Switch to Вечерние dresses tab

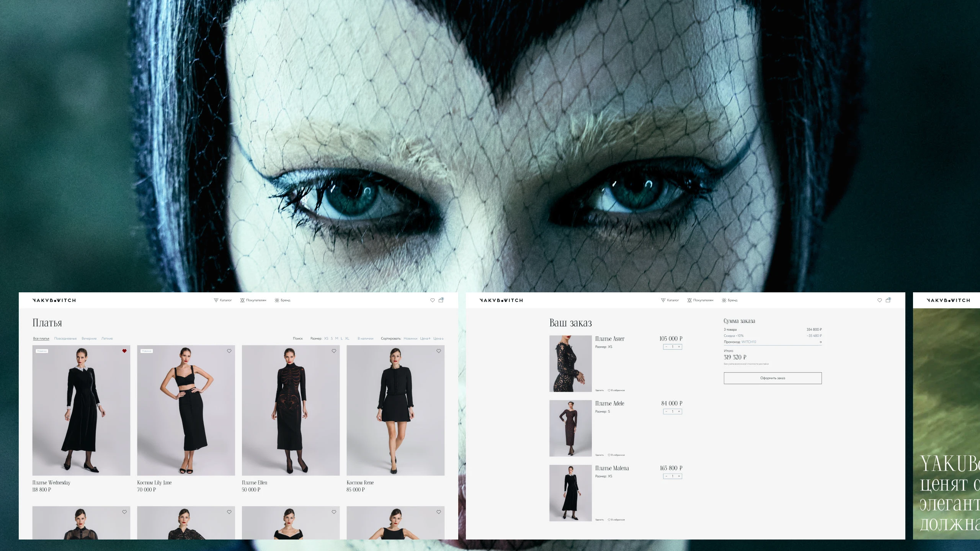pos(89,339)
